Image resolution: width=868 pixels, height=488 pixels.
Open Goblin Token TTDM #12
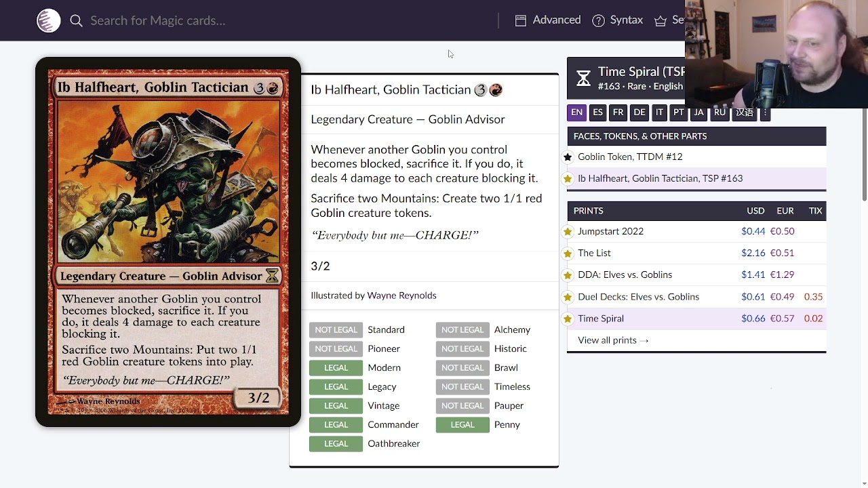(696, 157)
